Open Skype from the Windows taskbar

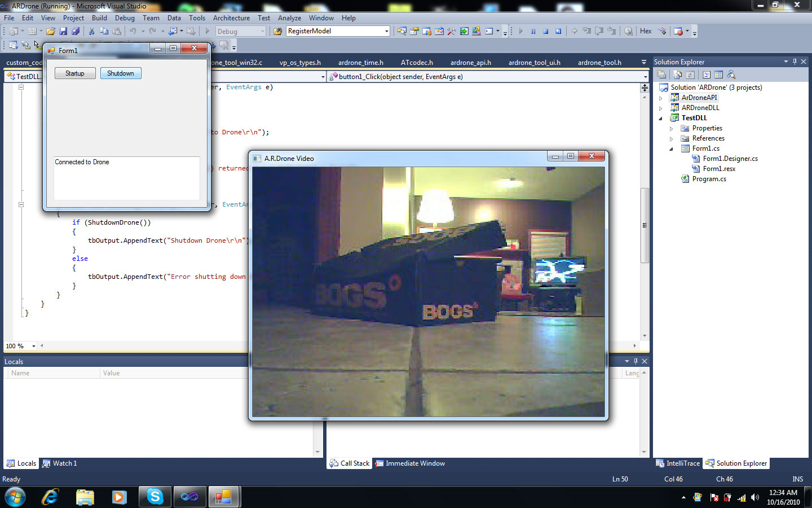click(x=155, y=497)
